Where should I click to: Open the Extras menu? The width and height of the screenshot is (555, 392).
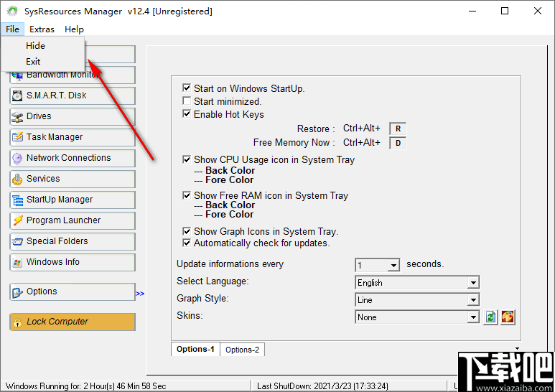42,29
